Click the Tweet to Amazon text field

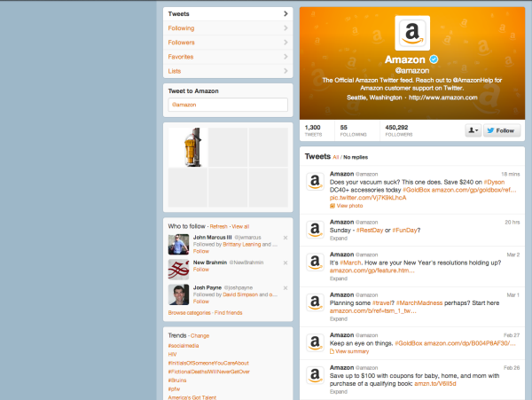pyautogui.click(x=228, y=105)
